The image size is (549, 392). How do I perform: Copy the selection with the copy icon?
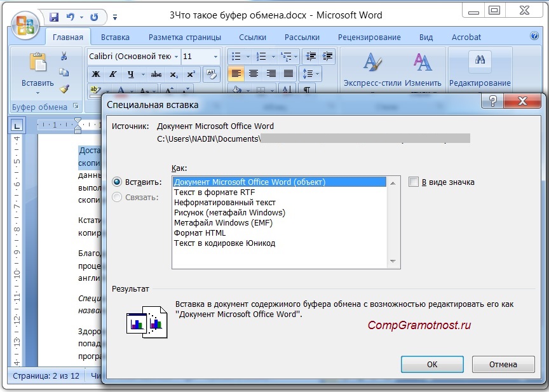pyautogui.click(x=64, y=72)
